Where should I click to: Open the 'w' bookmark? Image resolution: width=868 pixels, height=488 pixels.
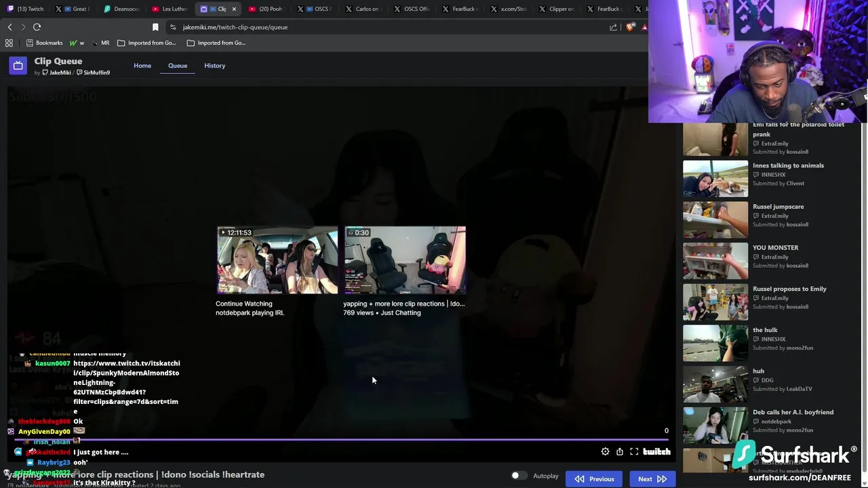coord(77,43)
